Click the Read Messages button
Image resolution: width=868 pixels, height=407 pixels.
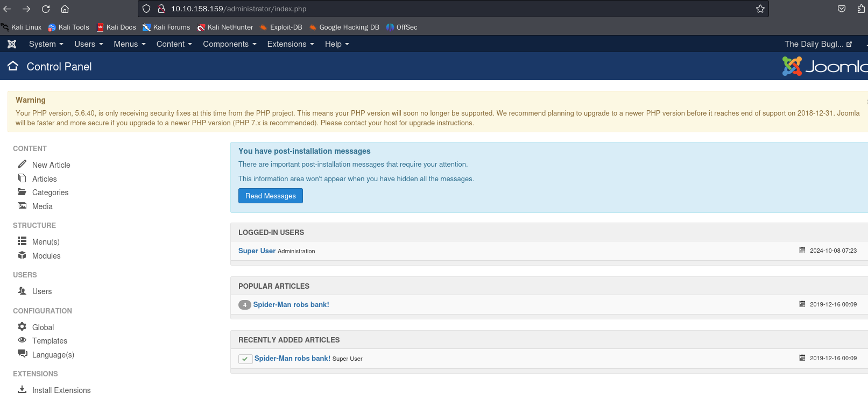point(271,196)
